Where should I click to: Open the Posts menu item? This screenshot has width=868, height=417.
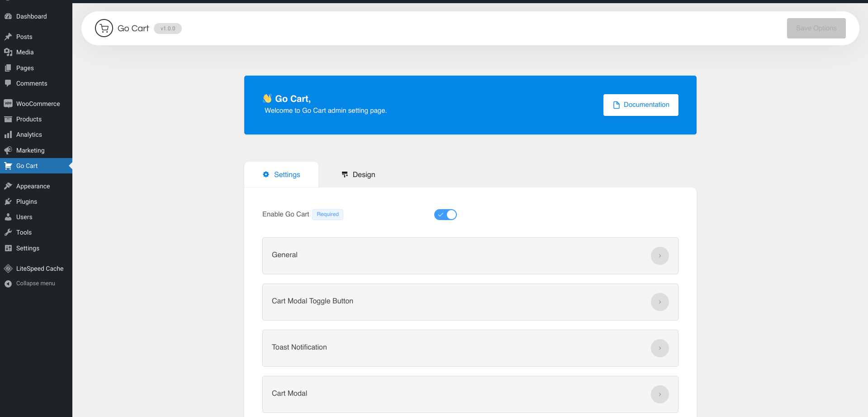coord(36,37)
